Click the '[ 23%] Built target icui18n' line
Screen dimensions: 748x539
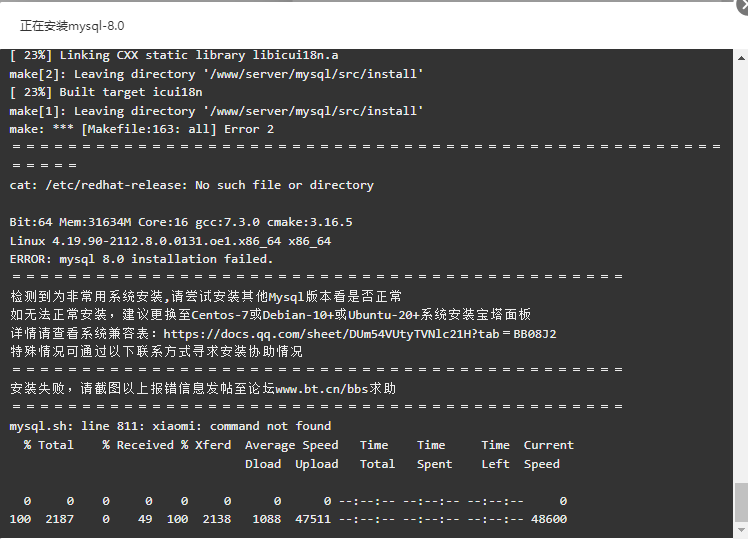pos(106,92)
